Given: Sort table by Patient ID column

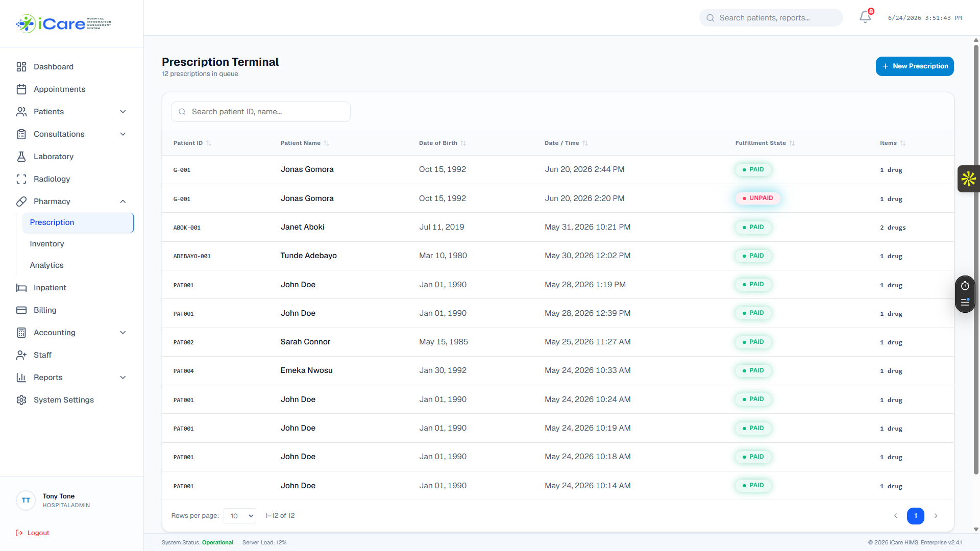Looking at the screenshot, I should coord(192,143).
